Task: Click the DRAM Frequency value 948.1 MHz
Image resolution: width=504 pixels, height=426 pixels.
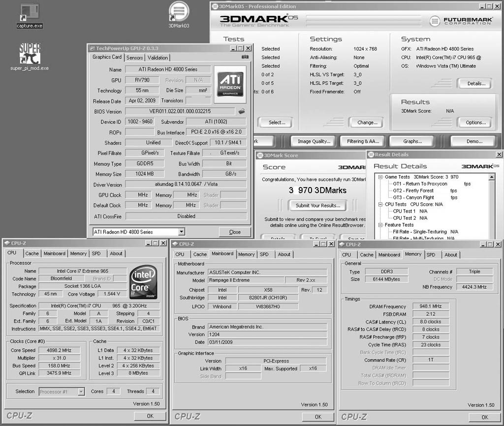Action: (430, 306)
